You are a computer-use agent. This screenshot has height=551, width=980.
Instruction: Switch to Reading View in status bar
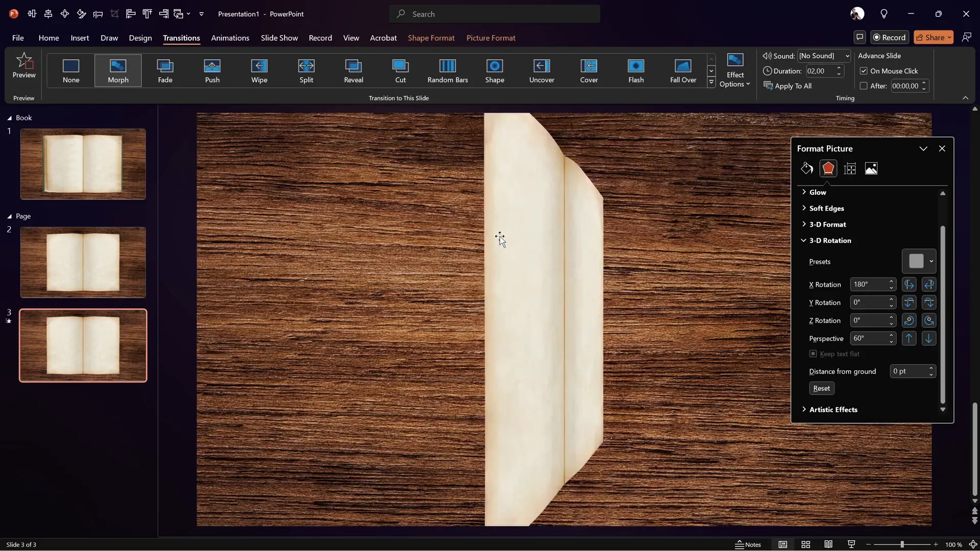[828, 544]
